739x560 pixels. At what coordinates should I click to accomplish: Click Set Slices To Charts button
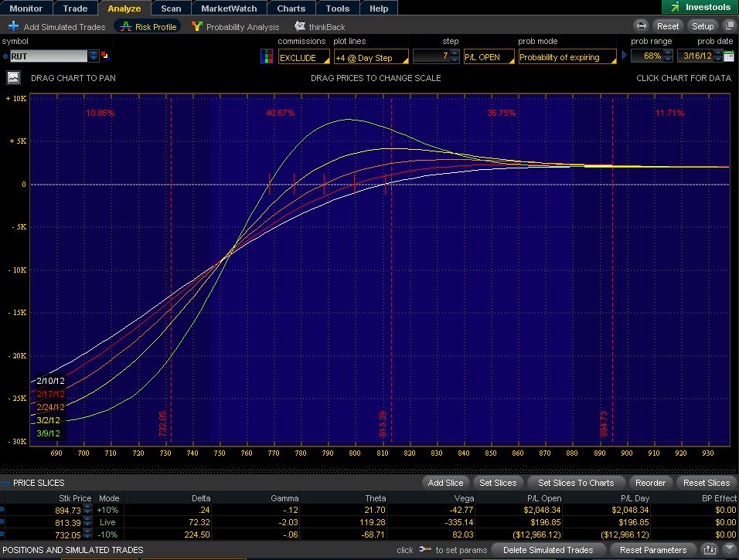pos(576,483)
